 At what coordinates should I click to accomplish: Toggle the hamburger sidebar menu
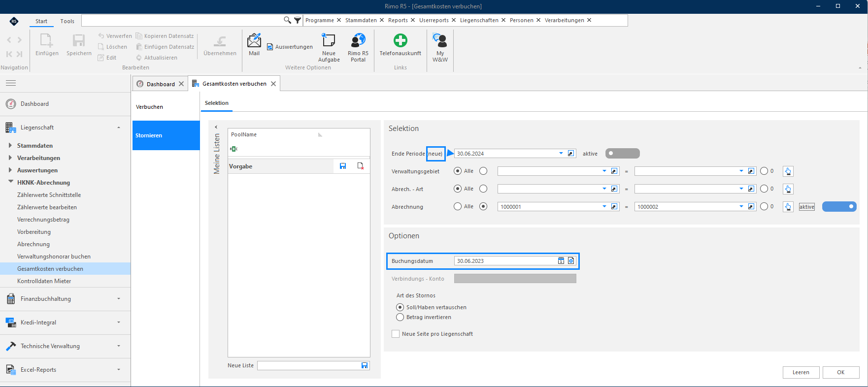pos(11,83)
